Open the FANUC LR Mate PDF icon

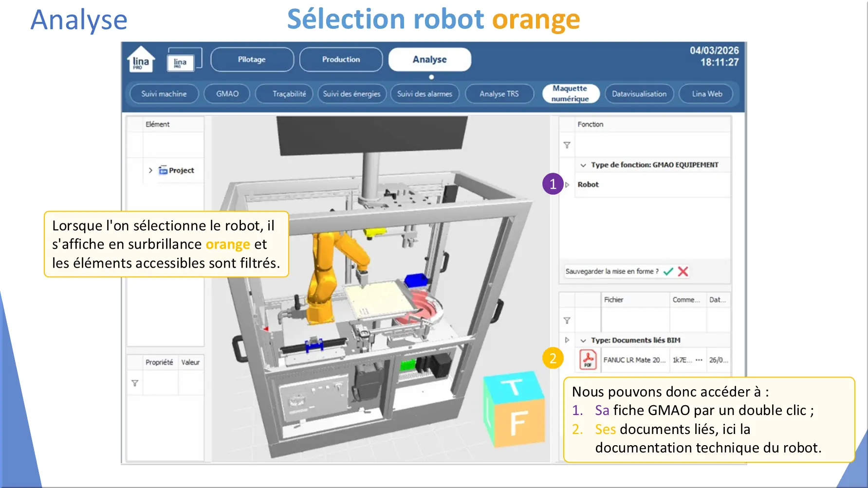[588, 360]
